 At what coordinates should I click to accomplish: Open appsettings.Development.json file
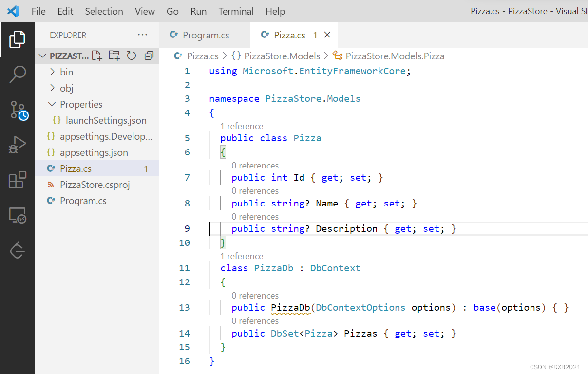tap(97, 136)
